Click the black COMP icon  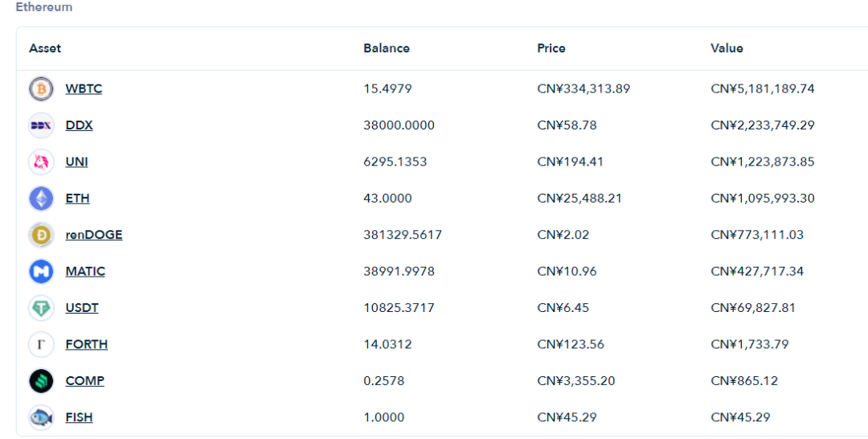coord(41,381)
